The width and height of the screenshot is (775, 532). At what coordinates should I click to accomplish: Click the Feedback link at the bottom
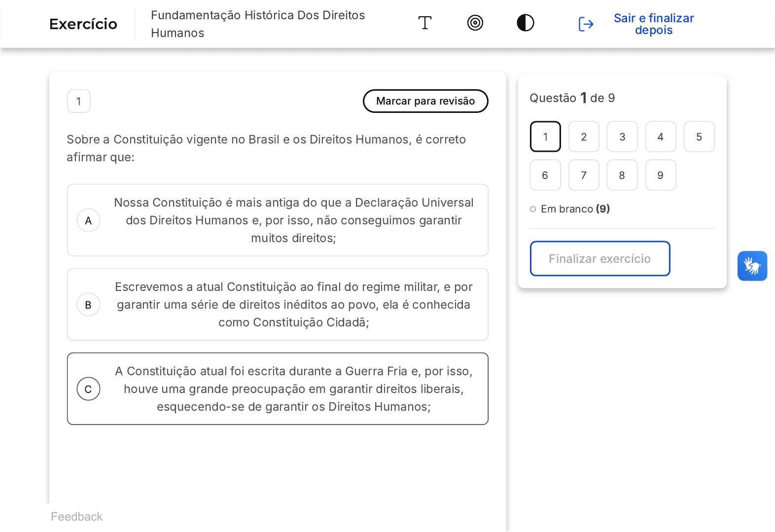point(76,517)
